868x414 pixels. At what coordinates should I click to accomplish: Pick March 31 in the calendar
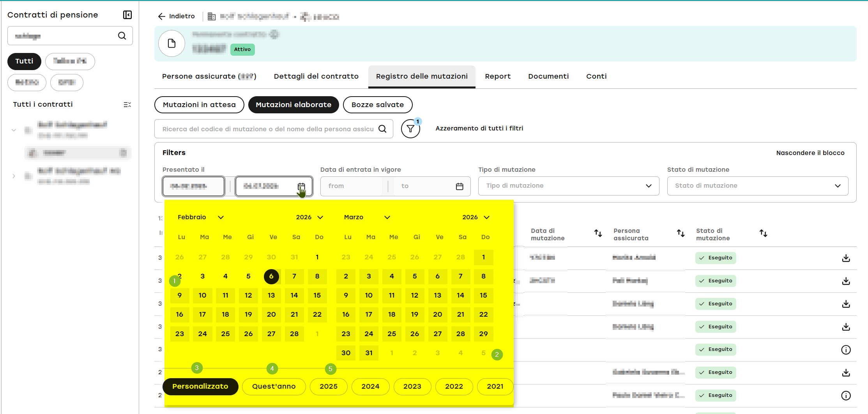click(369, 353)
